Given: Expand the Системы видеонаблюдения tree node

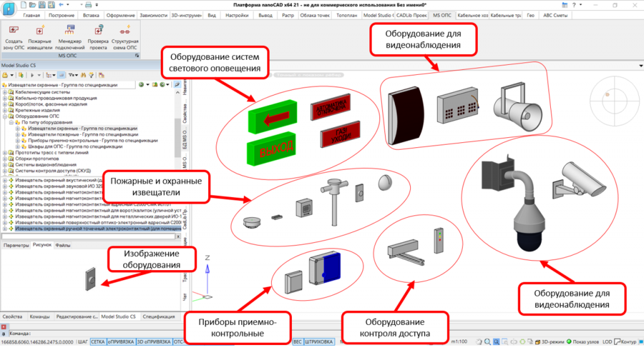Looking at the screenshot, I should point(6,164).
